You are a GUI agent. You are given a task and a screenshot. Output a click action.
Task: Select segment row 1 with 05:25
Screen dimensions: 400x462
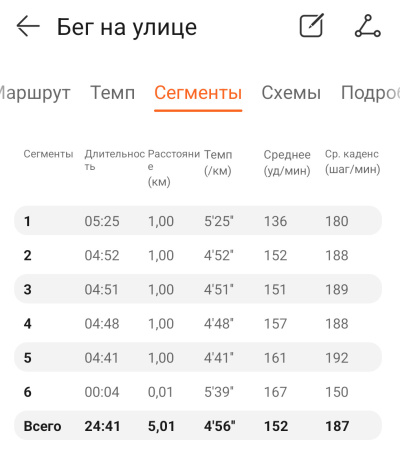click(198, 221)
